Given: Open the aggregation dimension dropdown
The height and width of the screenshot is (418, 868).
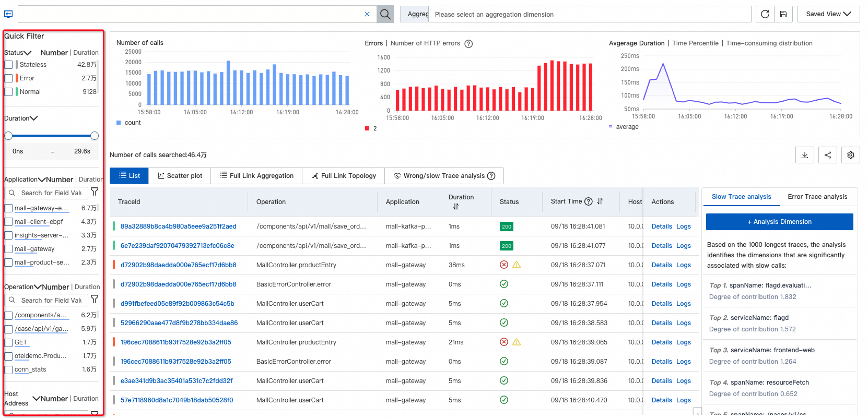Looking at the screenshot, I should click(x=590, y=14).
